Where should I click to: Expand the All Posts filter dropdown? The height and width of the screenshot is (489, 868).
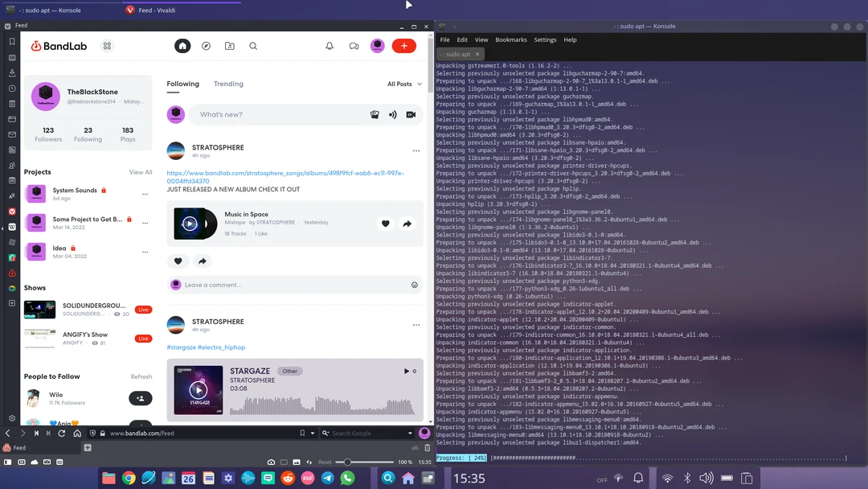404,84
